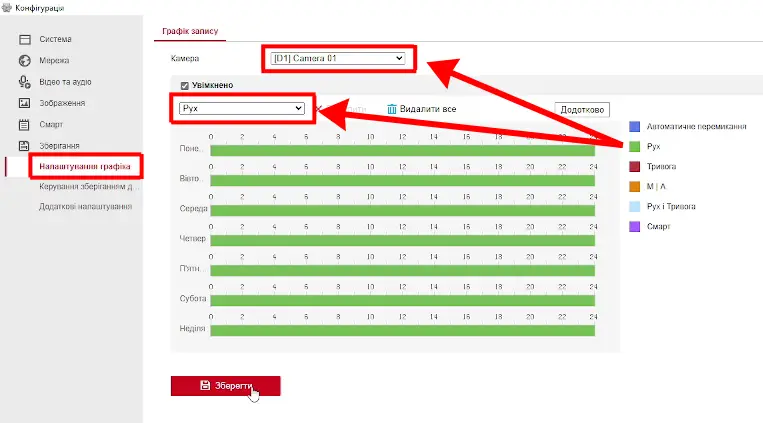
Task: Click the gear icon beside Конфігурація
Action: click(7, 8)
